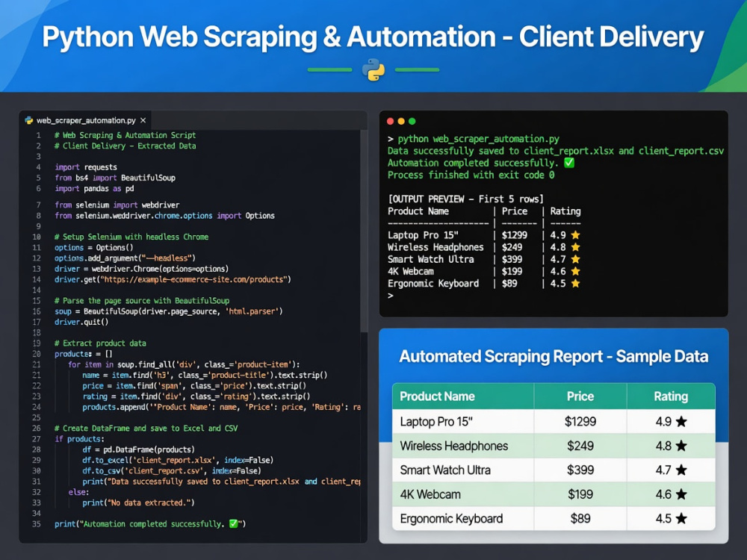This screenshot has height=560, width=747.
Task: Click the green checkmark emoji on code line 35
Action: (233, 524)
